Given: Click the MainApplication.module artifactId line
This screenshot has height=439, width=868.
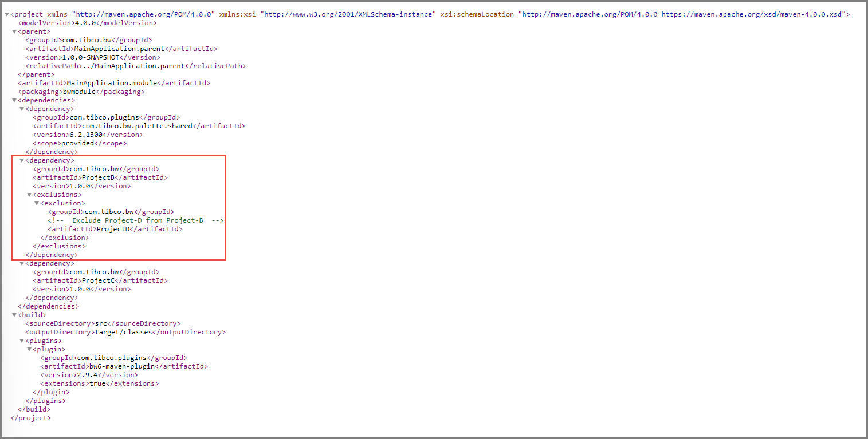Looking at the screenshot, I should 114,83.
